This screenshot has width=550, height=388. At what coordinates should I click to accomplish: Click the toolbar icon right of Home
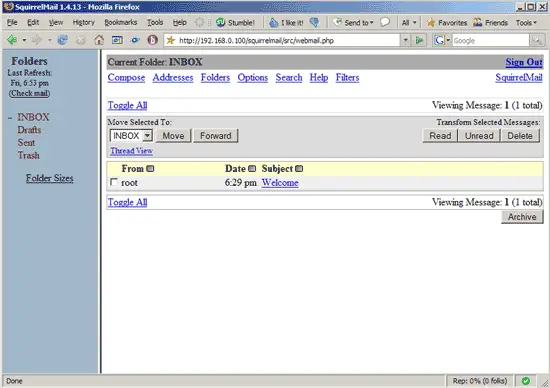click(x=117, y=40)
